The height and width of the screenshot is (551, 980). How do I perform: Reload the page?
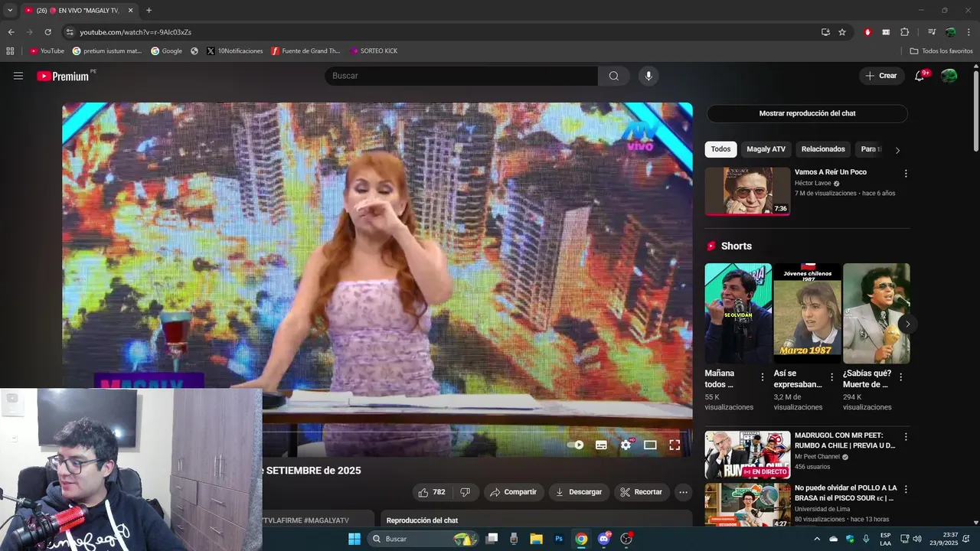tap(47, 32)
